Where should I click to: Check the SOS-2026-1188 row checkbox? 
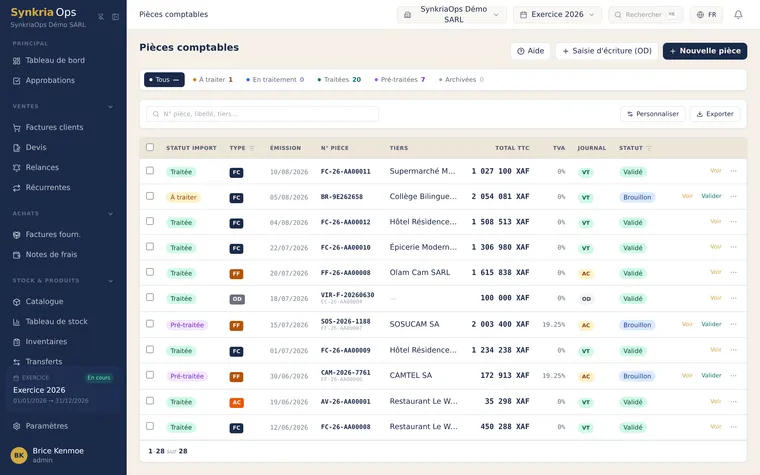pyautogui.click(x=150, y=323)
